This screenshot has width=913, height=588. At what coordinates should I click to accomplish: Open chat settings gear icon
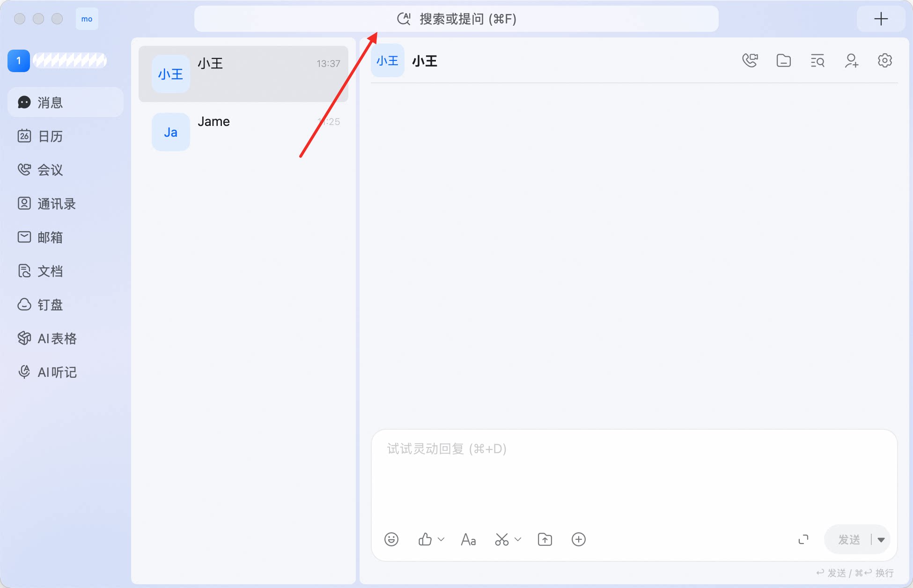[x=885, y=61]
